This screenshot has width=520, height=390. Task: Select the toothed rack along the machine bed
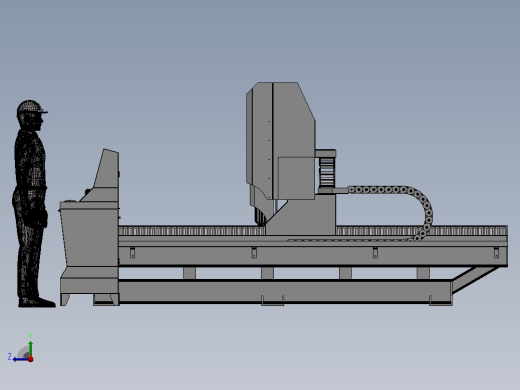(x=313, y=231)
